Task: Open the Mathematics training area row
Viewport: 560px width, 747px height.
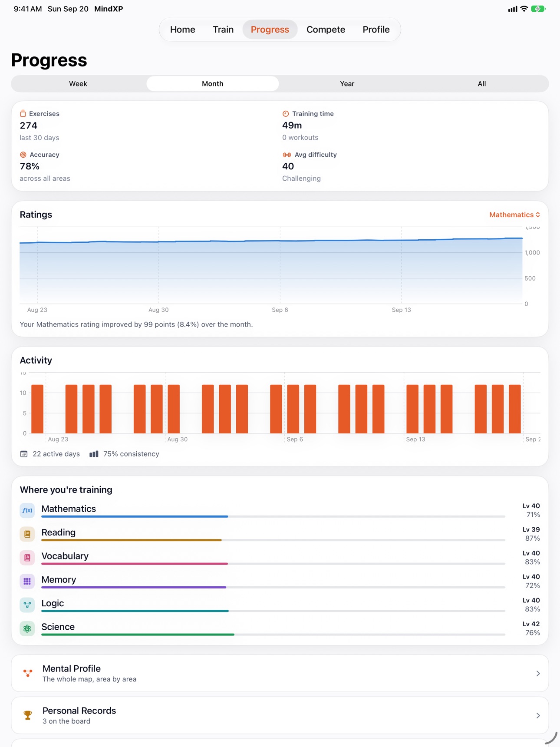Action: pyautogui.click(x=280, y=510)
